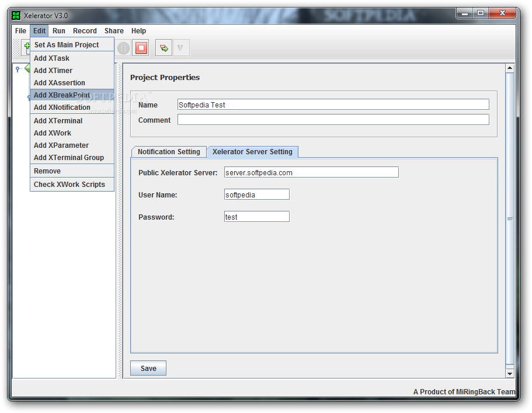Select Add XNotification menu entry
The height and width of the screenshot is (413, 532).
click(x=72, y=107)
